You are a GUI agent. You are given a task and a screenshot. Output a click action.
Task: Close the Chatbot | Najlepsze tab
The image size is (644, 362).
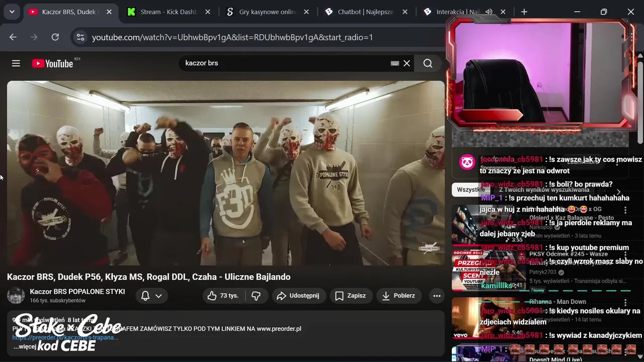click(x=405, y=12)
